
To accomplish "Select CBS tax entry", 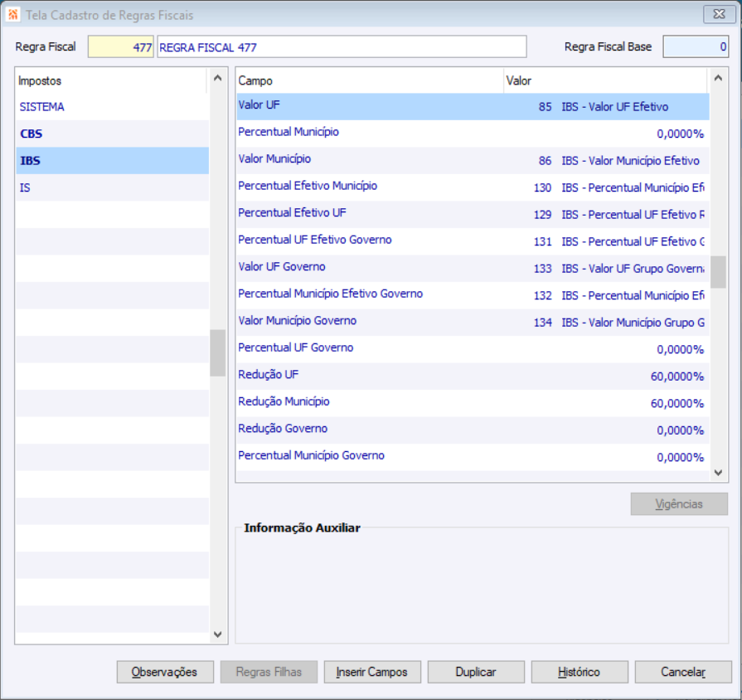I will coord(112,134).
